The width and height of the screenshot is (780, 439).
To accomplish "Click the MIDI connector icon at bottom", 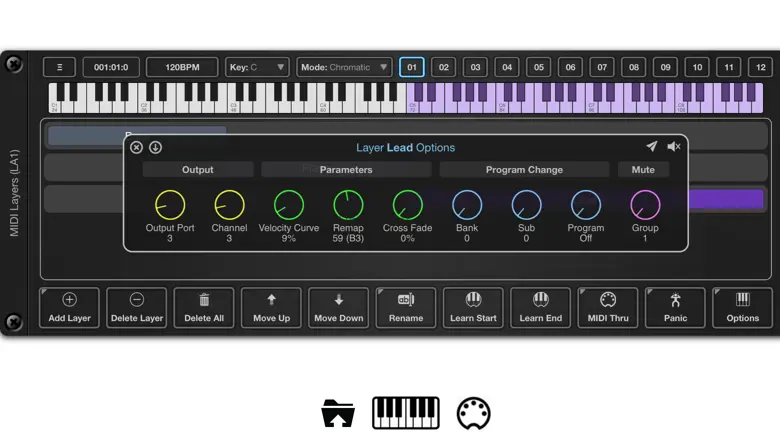I will click(473, 413).
